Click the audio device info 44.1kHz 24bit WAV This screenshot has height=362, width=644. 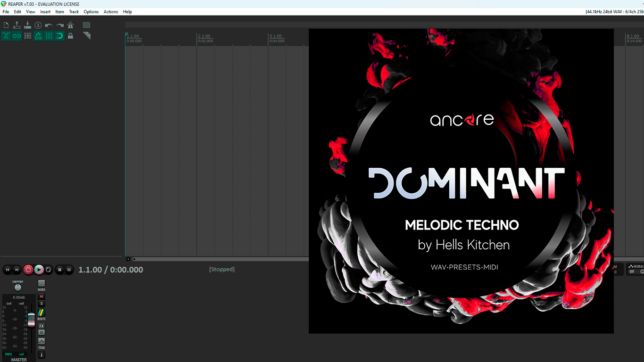(614, 12)
